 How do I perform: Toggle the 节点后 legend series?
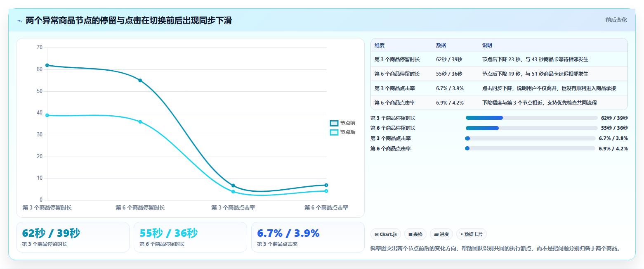tap(342, 132)
